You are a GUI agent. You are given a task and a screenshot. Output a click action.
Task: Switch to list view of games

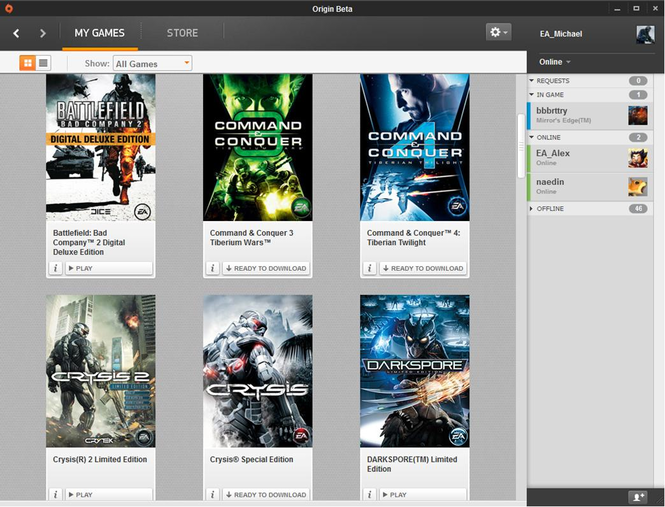point(43,63)
